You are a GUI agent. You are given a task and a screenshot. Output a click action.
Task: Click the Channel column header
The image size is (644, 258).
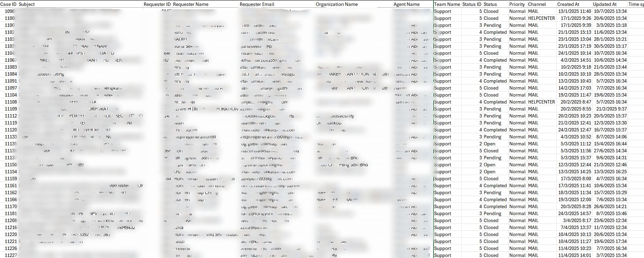(x=537, y=4)
